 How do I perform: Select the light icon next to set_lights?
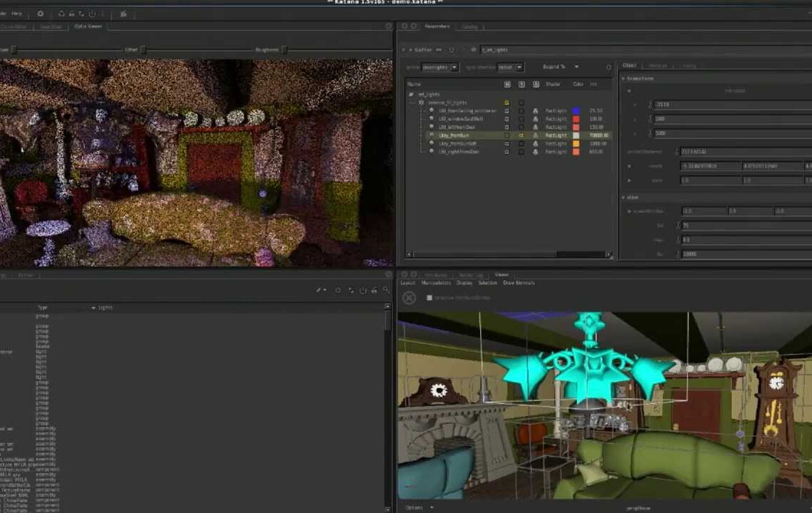(412, 93)
